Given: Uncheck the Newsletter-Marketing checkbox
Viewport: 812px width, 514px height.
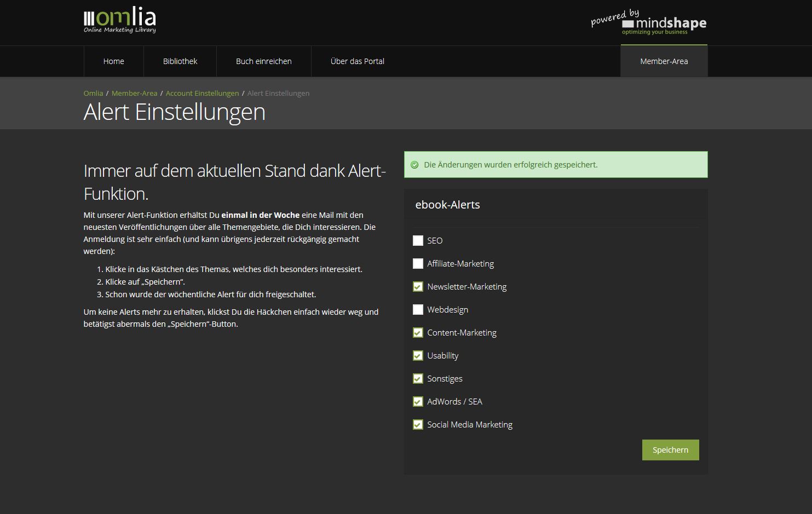Looking at the screenshot, I should (x=418, y=286).
